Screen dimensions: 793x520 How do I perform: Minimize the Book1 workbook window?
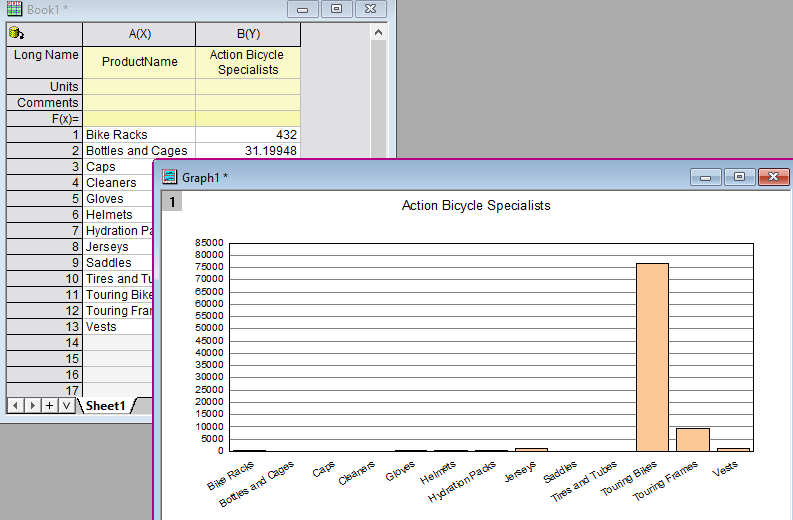303,9
